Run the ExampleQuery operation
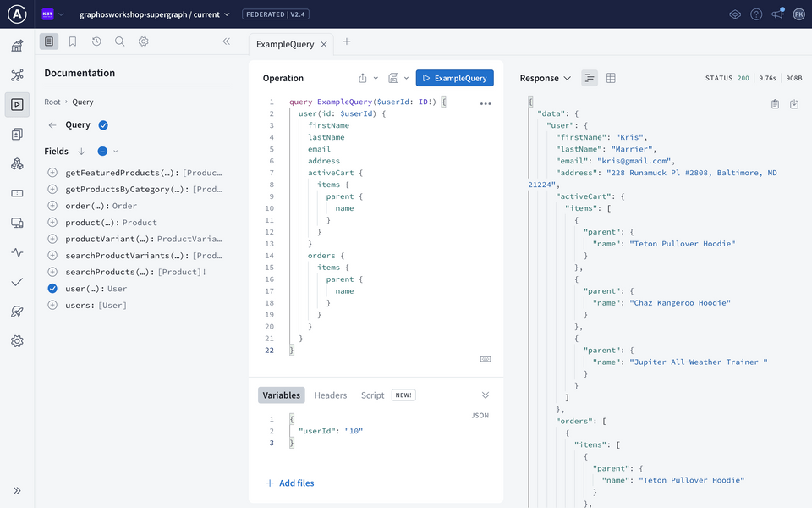812x508 pixels. 455,78
